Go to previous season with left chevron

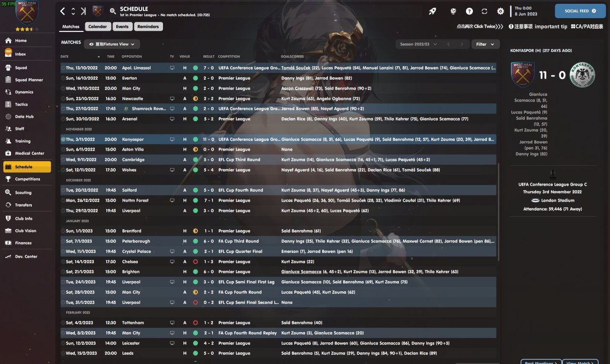tap(448, 44)
